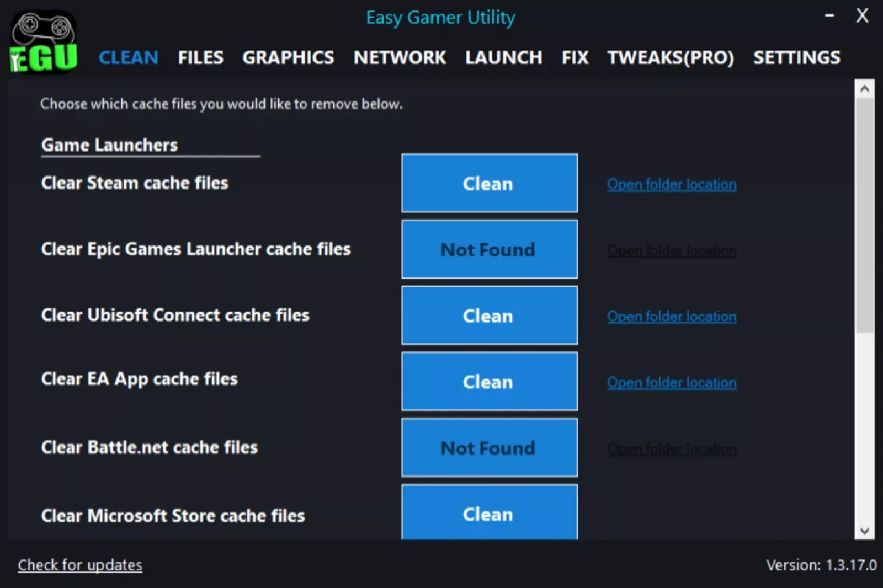Screen dimensions: 883x588
Task: Switch to the FILES tab
Action: click(200, 57)
